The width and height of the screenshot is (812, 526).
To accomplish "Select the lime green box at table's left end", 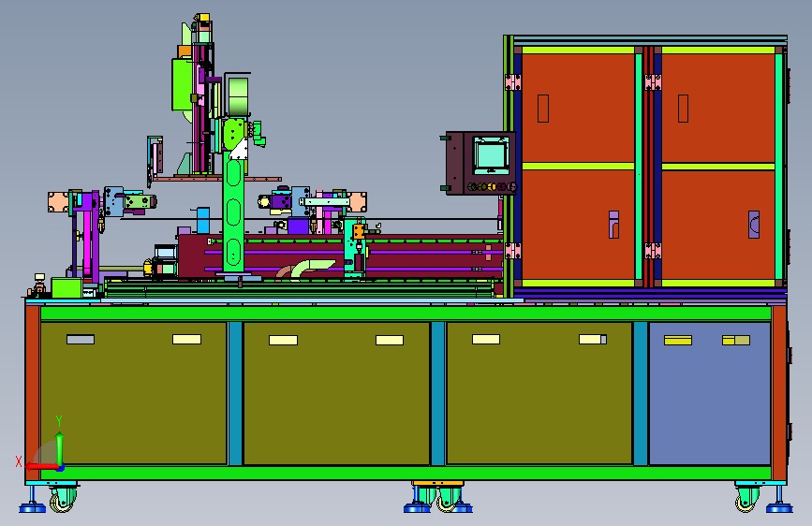I will pyautogui.click(x=66, y=287).
